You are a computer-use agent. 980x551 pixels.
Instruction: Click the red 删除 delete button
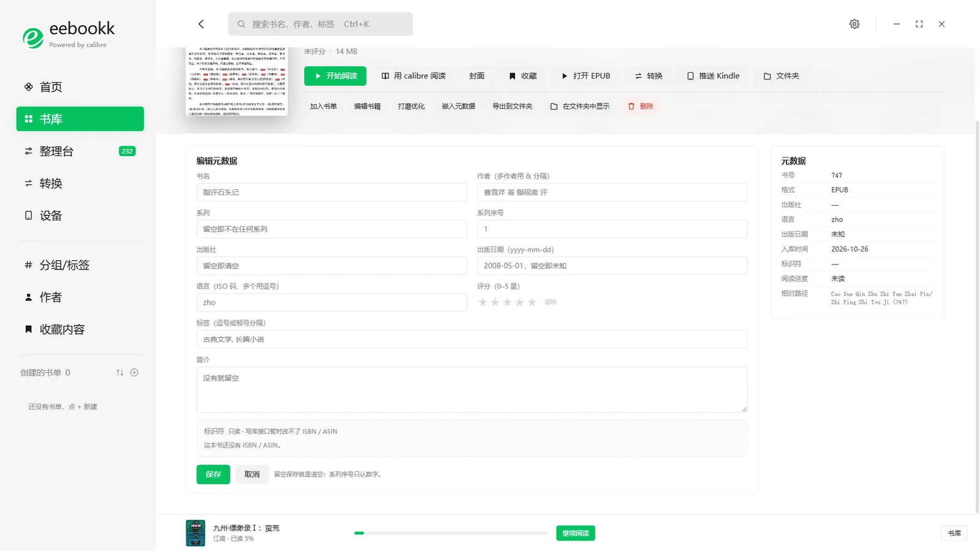(641, 107)
